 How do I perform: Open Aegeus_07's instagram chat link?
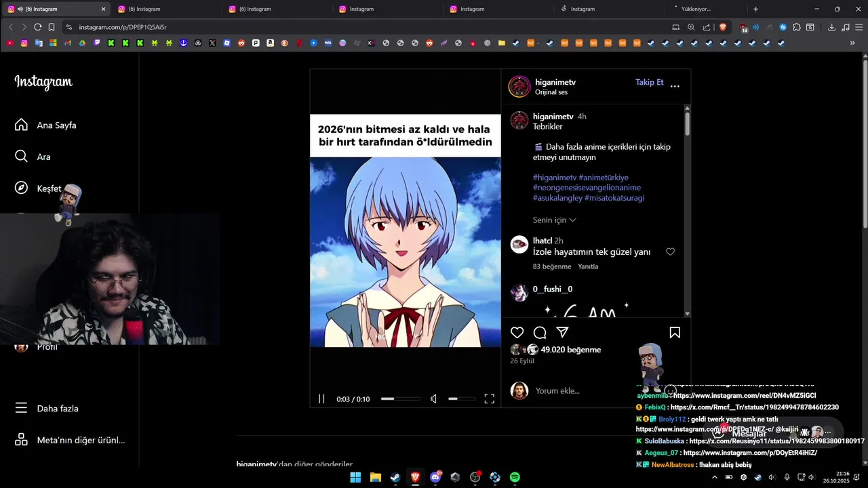tap(750, 453)
